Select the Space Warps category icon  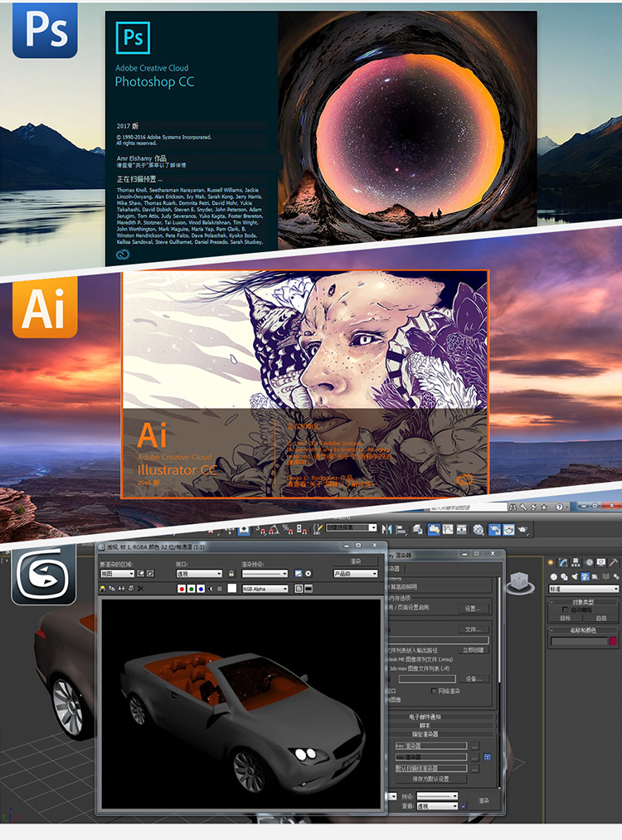pyautogui.click(x=606, y=576)
